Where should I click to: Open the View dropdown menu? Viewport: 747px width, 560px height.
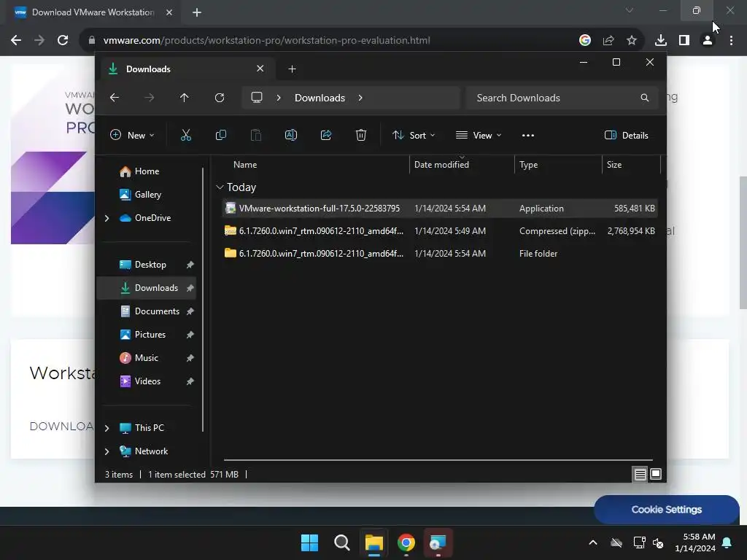479,135
